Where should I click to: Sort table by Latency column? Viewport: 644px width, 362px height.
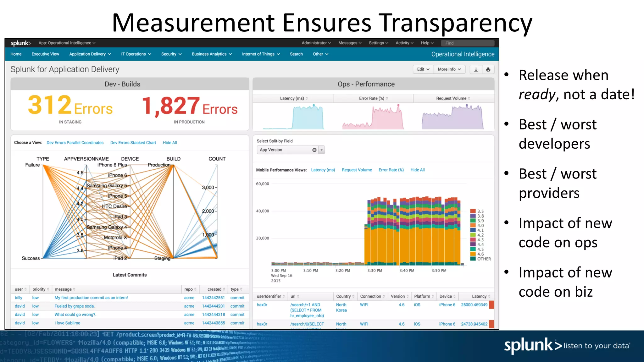[481, 296]
